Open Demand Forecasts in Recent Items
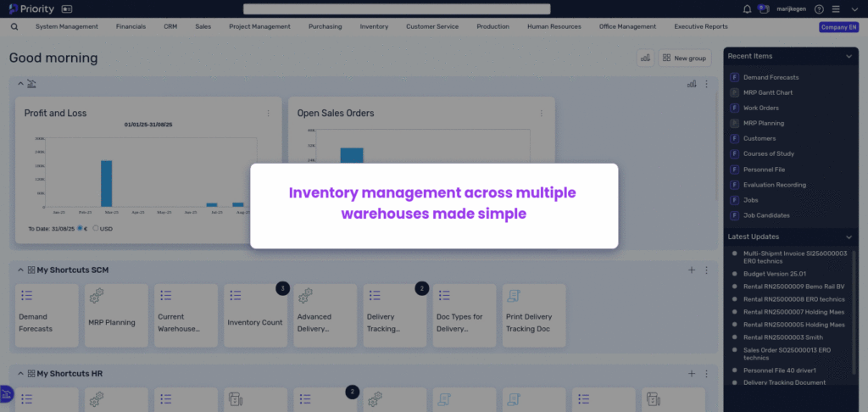 (771, 77)
